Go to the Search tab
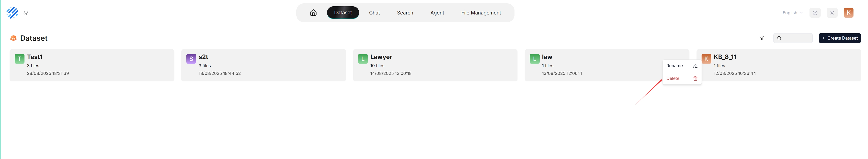This screenshot has width=868, height=159. pyautogui.click(x=405, y=13)
